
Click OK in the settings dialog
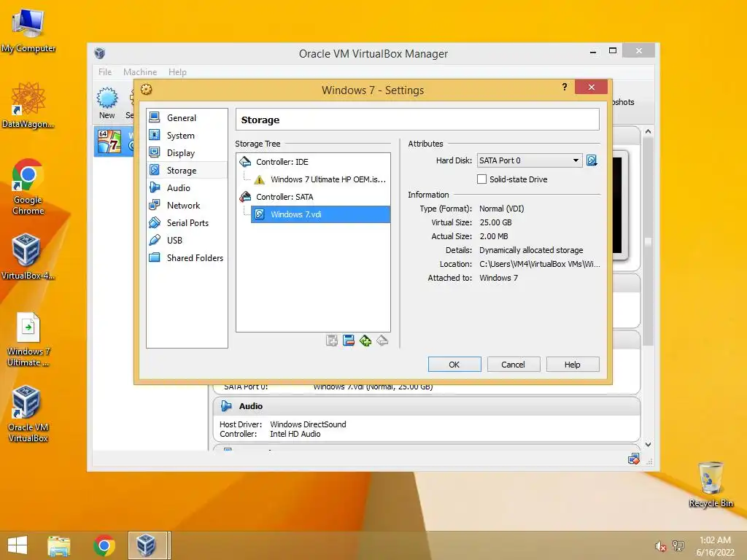coord(454,365)
